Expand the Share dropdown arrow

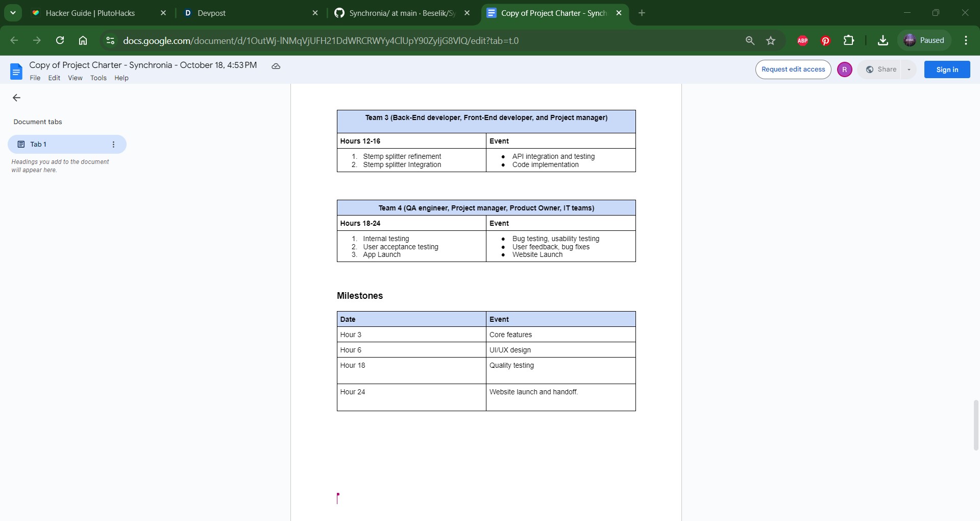(909, 69)
